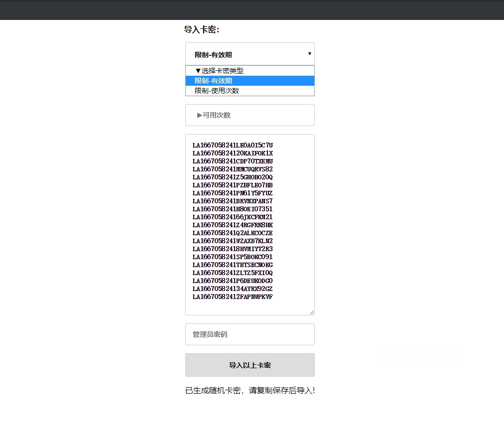504x438 pixels.
Task: Select the 限制-使用次数 option
Action: [250, 90]
